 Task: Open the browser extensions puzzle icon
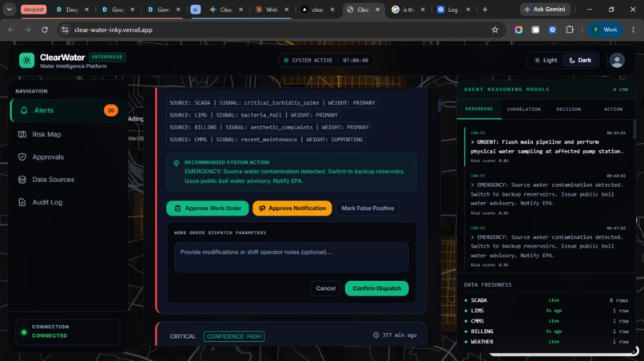pyautogui.click(x=570, y=30)
